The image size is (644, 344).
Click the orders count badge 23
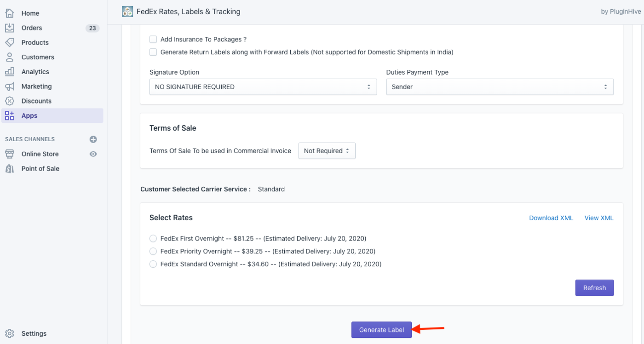pyautogui.click(x=92, y=28)
